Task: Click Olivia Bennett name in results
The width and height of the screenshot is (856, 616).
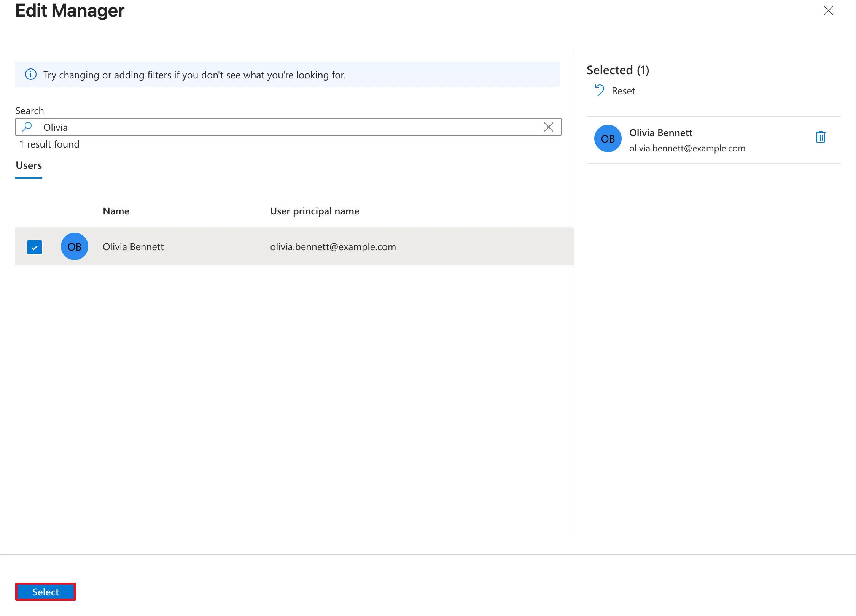Action: (133, 247)
